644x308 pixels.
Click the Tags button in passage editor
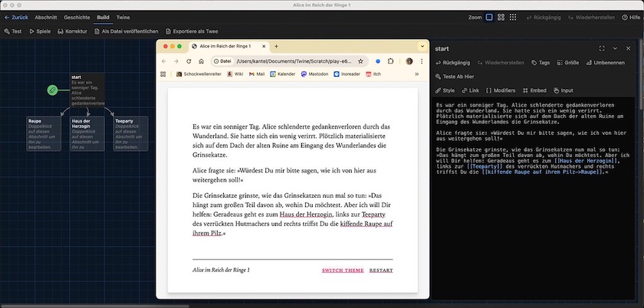tap(540, 62)
